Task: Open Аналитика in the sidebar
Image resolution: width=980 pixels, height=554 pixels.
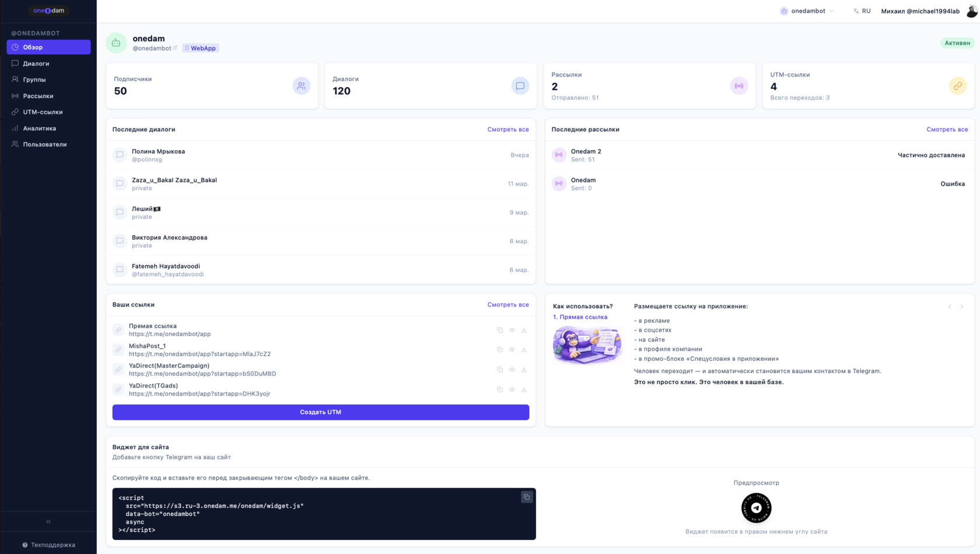Action: coord(48,128)
